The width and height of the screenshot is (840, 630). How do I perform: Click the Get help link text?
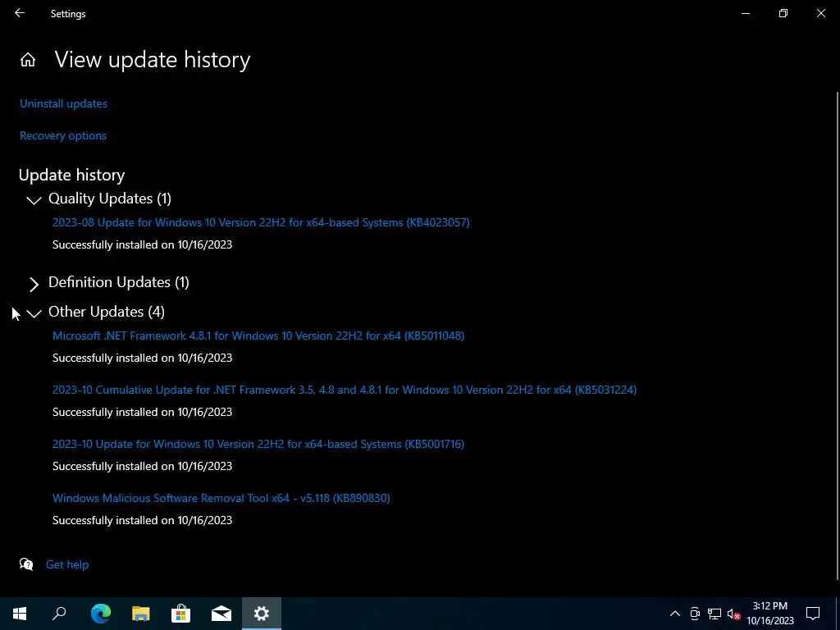pyautogui.click(x=67, y=564)
